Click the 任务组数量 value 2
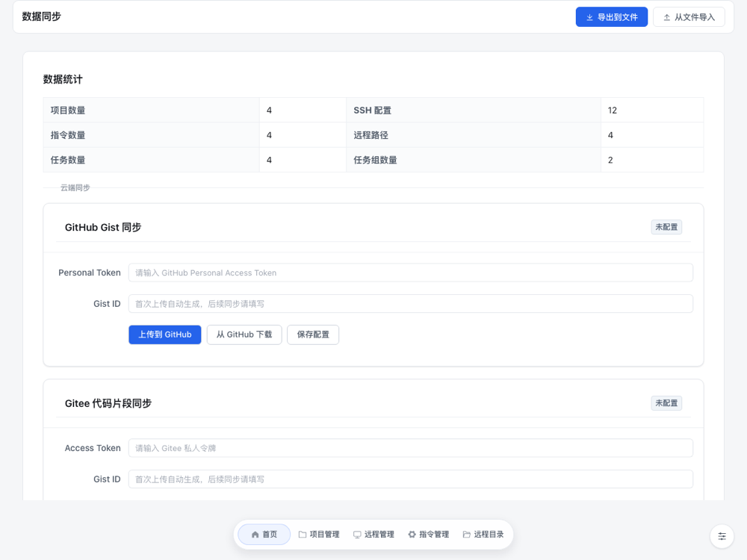 (x=652, y=160)
